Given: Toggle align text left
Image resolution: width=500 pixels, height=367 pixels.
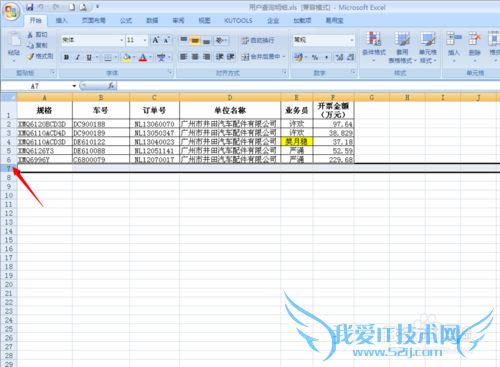Looking at the screenshot, I should click(x=183, y=57).
